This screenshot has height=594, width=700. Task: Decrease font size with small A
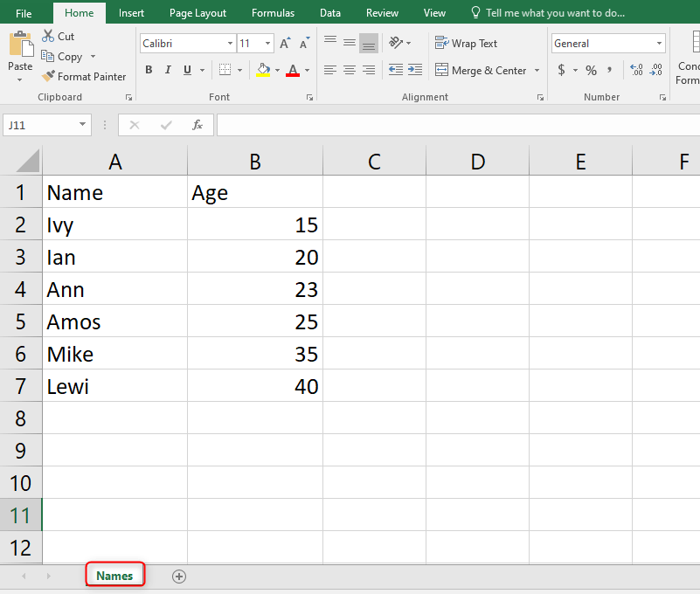(x=304, y=44)
